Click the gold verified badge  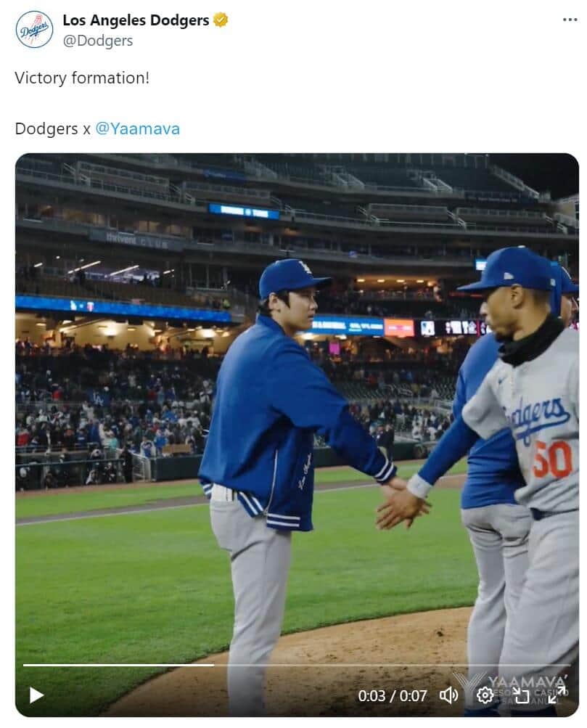point(221,20)
